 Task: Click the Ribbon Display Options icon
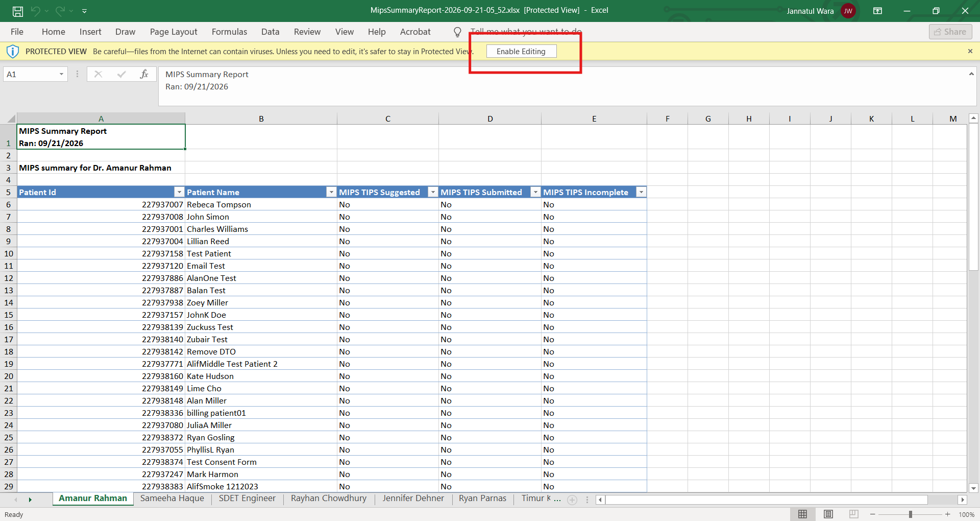pyautogui.click(x=878, y=11)
